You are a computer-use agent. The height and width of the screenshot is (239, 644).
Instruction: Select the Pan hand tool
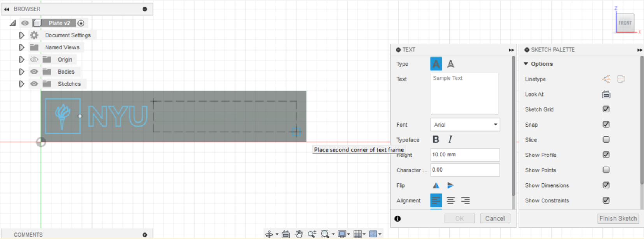point(299,234)
